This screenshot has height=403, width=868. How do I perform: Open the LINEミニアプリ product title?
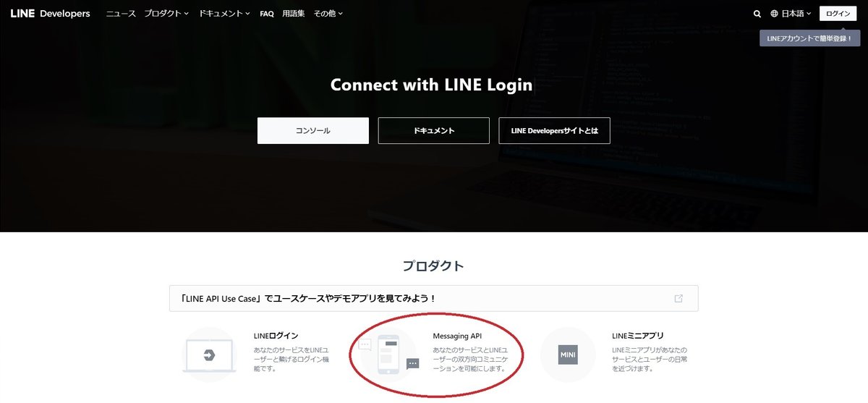click(638, 336)
